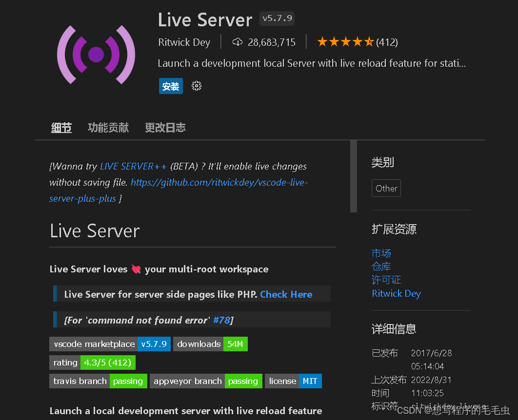The image size is (518, 420).
Task: Click the heart icon in multi-root workspace line
Action: [136, 269]
